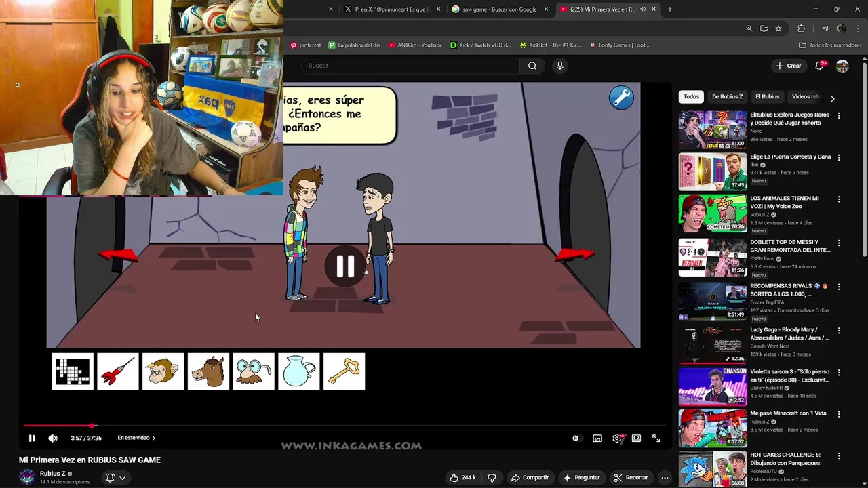Open 'ElRubius Explora Juegos Raros' video thumbnail

(713, 129)
